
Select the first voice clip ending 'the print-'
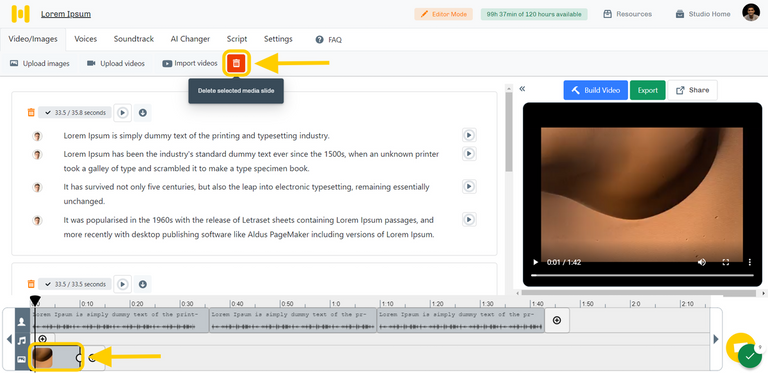(120, 321)
